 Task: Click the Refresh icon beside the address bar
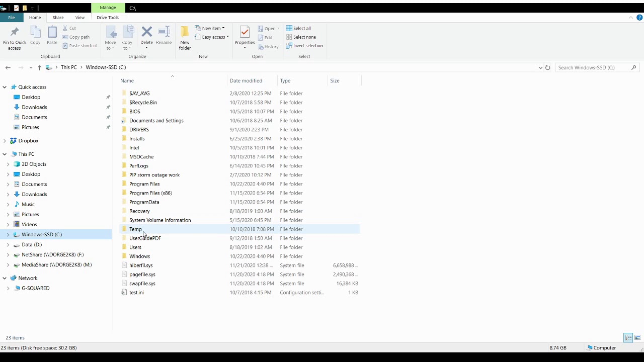pos(547,67)
